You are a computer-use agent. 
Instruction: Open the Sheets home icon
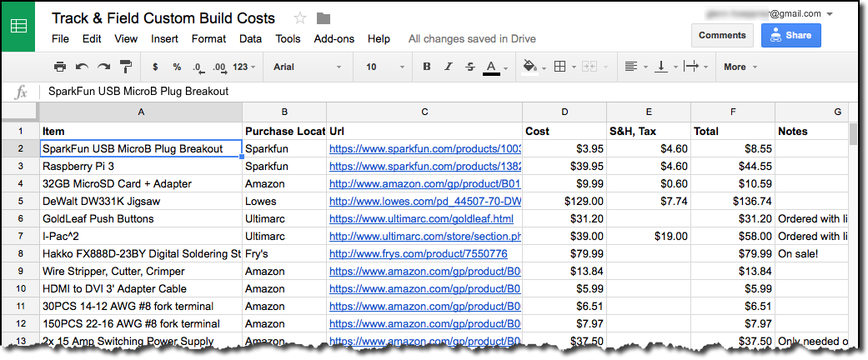tap(18, 26)
